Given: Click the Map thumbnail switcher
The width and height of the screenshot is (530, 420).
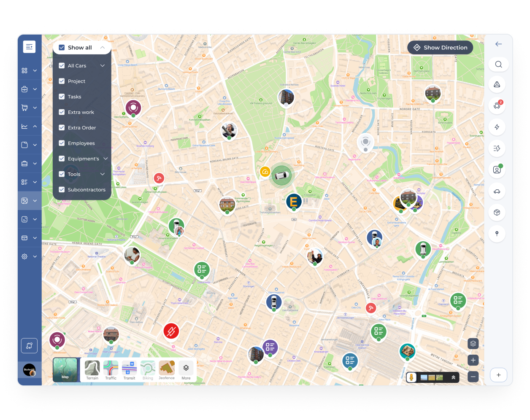Looking at the screenshot, I should (65, 370).
